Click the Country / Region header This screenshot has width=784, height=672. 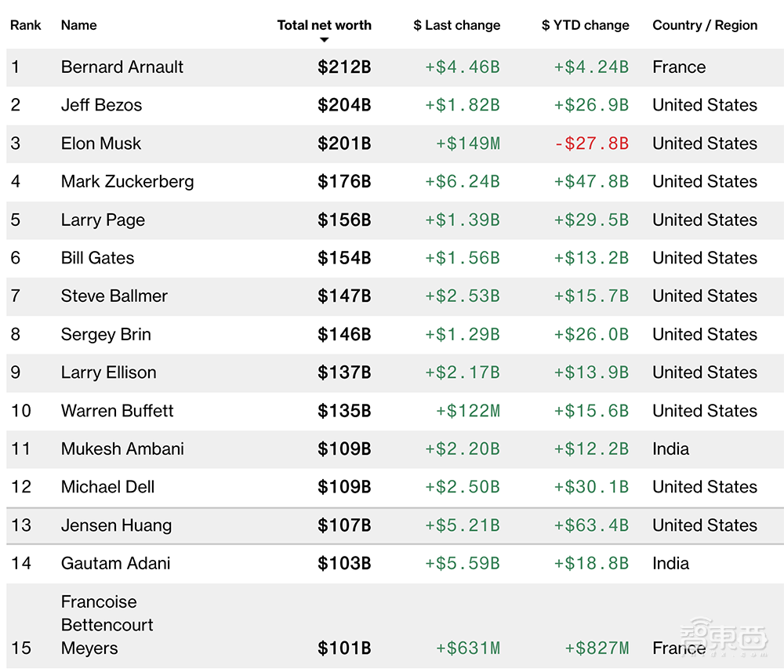(705, 25)
